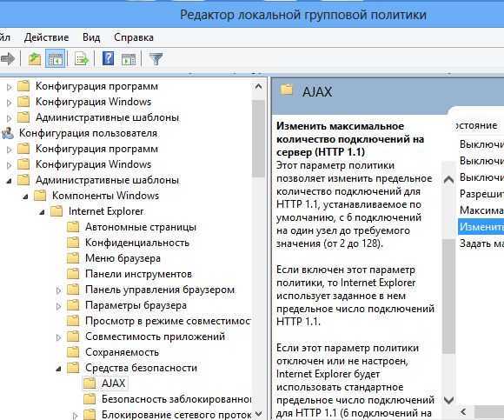Select Сохраняемость tree item

pyautogui.click(x=122, y=352)
